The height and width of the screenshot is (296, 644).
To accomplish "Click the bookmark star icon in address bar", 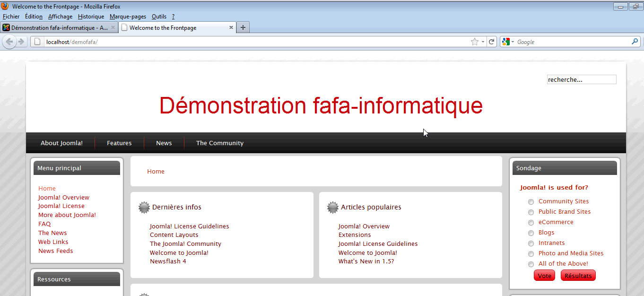I will (475, 42).
